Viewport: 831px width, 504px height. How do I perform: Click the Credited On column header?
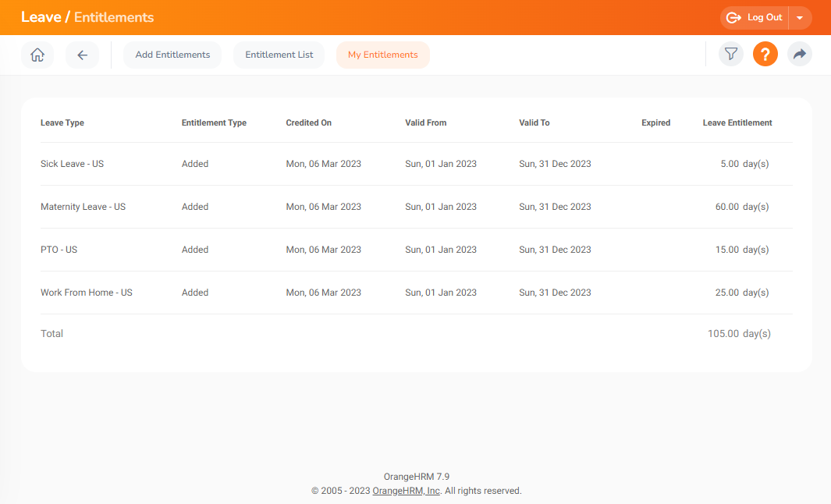click(308, 122)
